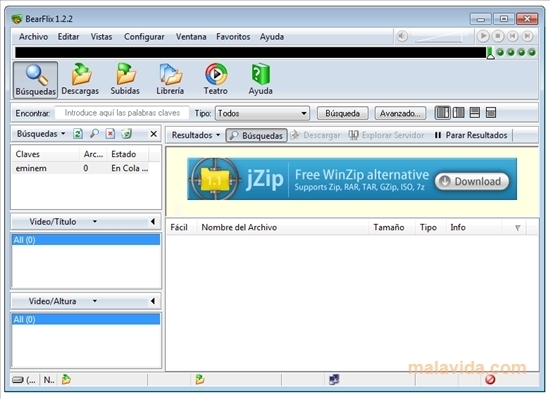This screenshot has height=399, width=550.
Task: Open the Descargas downloads section
Action: click(80, 80)
